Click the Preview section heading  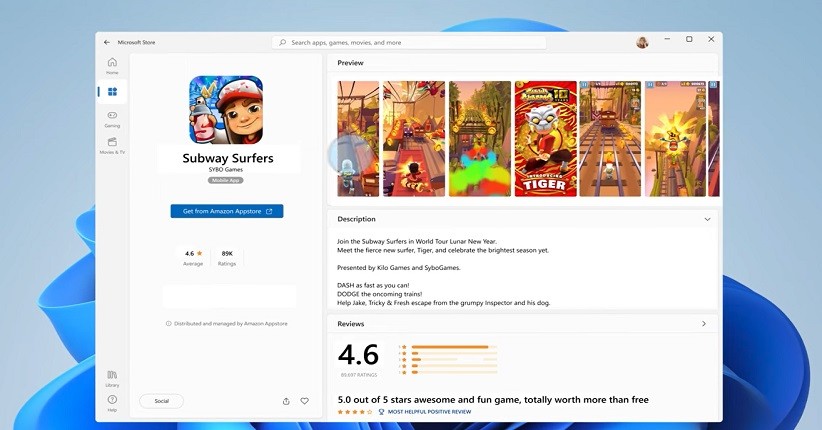click(x=350, y=63)
